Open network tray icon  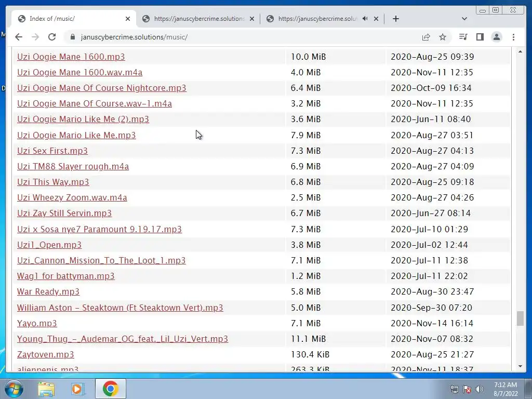[454, 389]
